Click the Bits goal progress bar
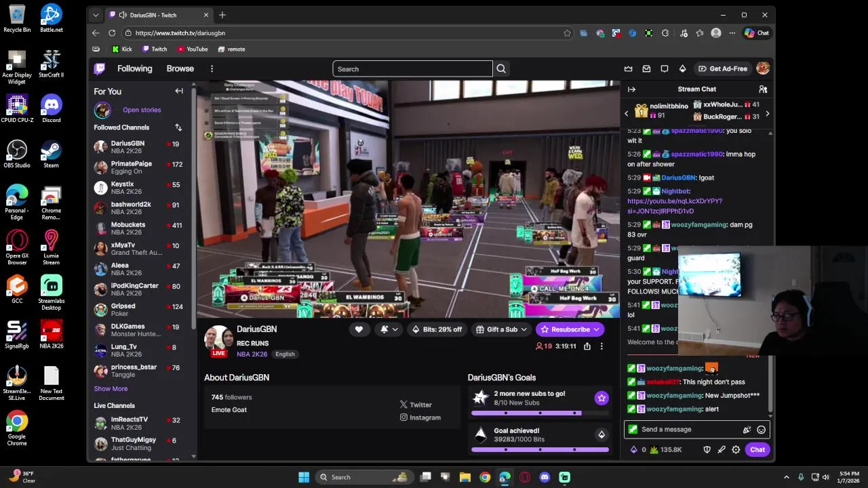Image resolution: width=868 pixels, height=488 pixels. point(540,449)
